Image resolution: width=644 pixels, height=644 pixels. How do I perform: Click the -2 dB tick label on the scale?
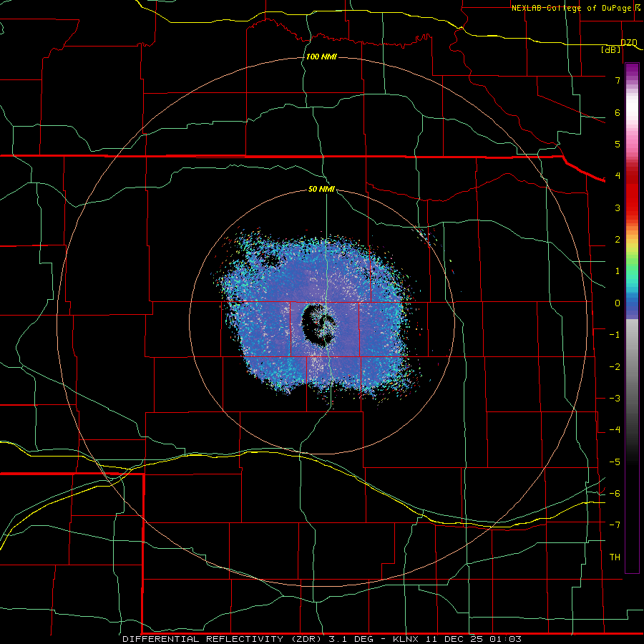pyautogui.click(x=615, y=366)
